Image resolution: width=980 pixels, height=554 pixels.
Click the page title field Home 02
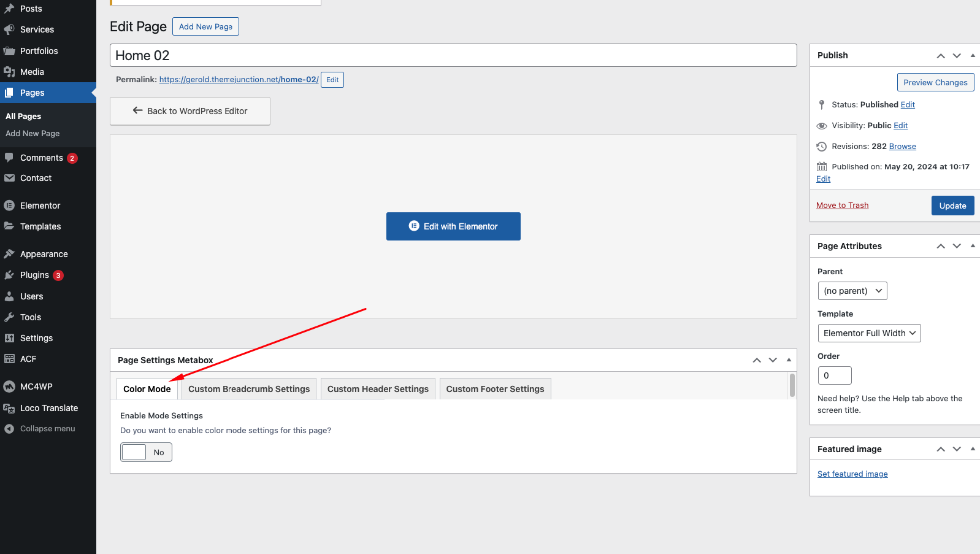tap(453, 55)
